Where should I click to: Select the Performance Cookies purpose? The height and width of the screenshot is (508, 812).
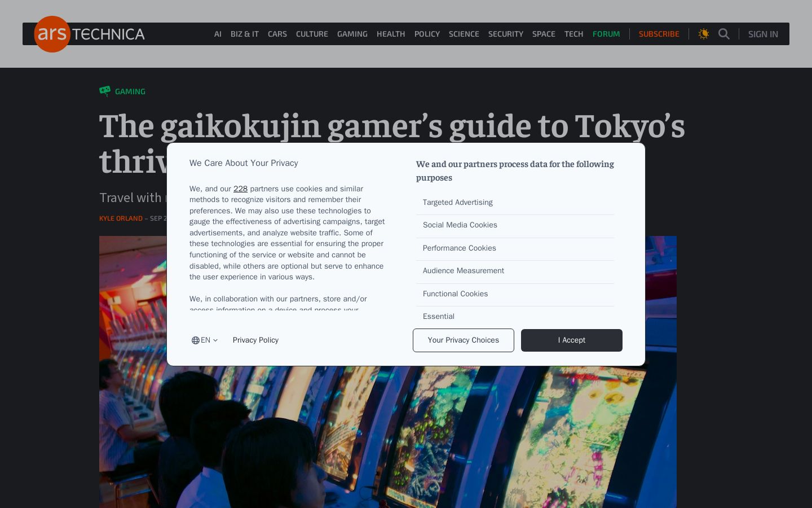coord(515,248)
